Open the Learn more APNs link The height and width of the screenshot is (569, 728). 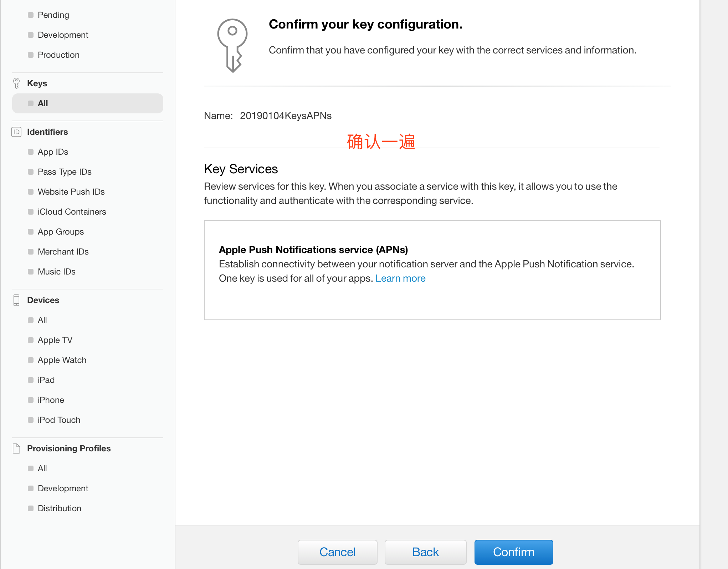(400, 278)
